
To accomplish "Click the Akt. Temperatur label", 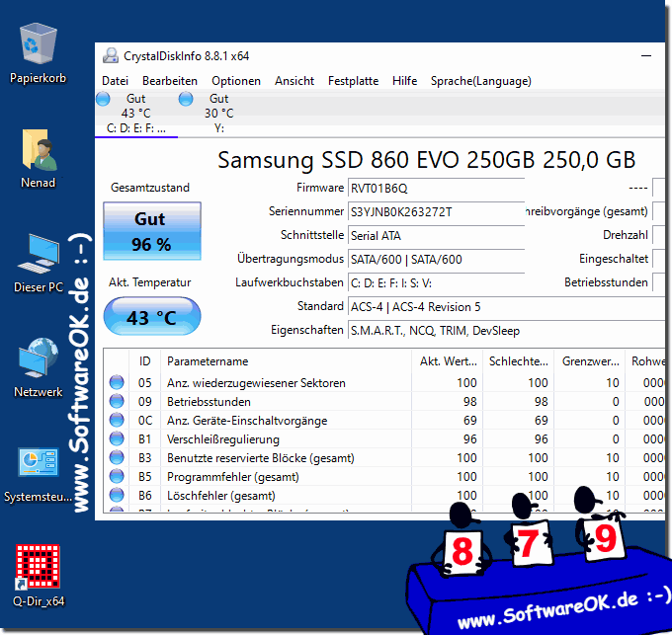I will click(149, 282).
